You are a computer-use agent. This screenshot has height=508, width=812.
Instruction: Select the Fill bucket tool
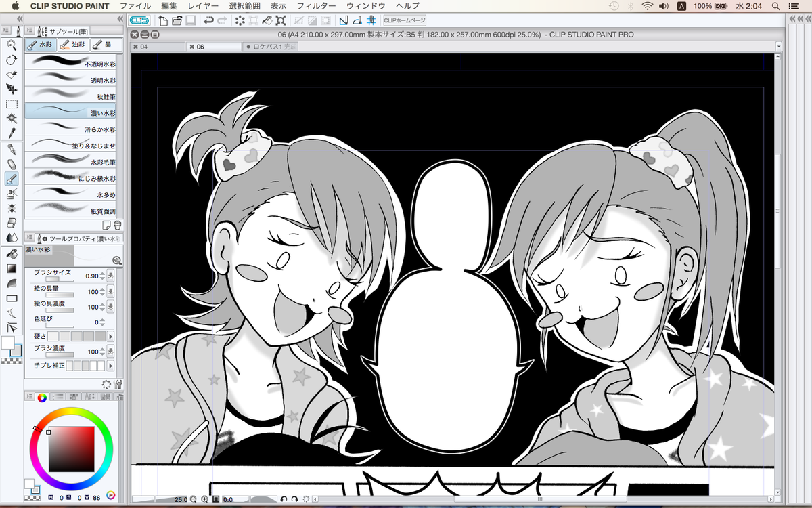[12, 254]
